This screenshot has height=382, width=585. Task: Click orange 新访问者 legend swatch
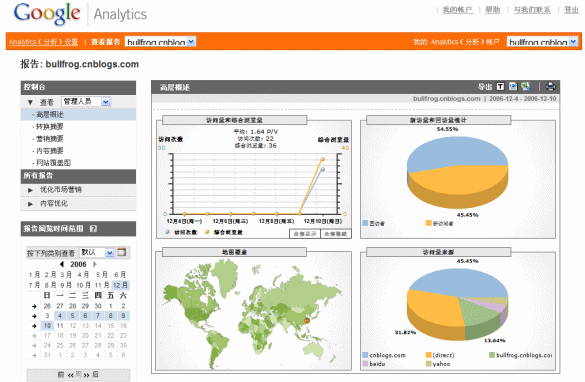[x=429, y=223]
